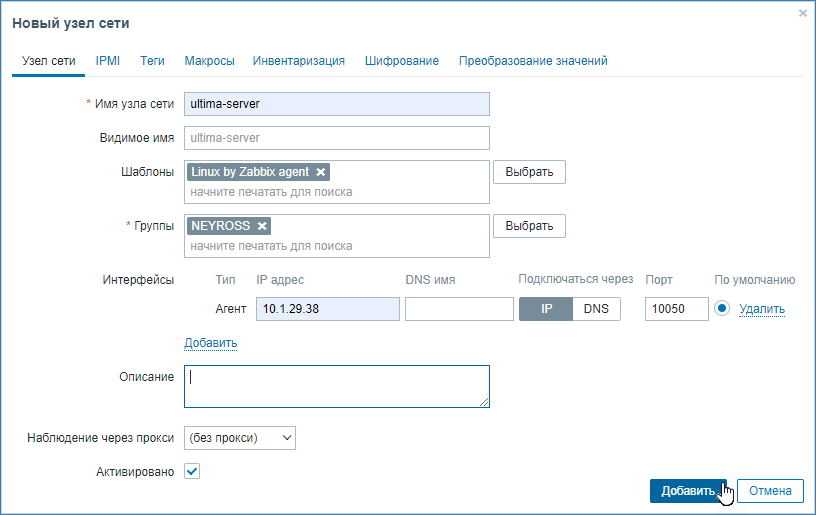Remove the Linux by Zabbix agent template tag
Image resolution: width=816 pixels, height=515 pixels.
320,172
